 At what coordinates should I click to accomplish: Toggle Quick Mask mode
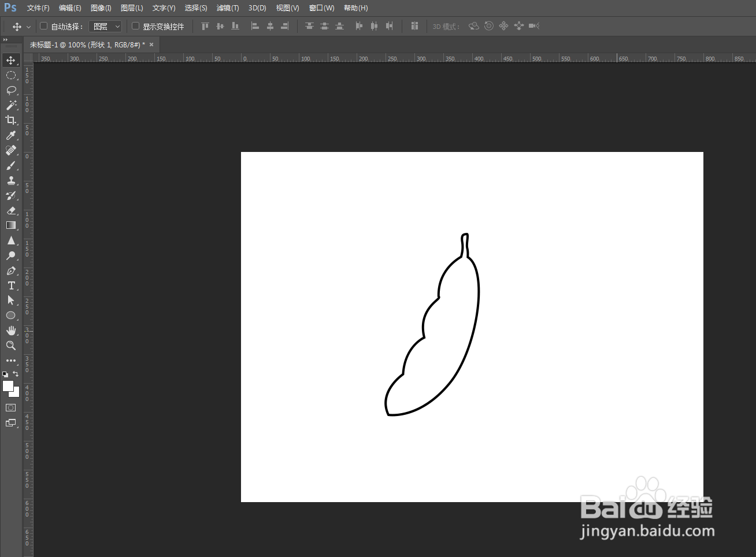[11, 407]
